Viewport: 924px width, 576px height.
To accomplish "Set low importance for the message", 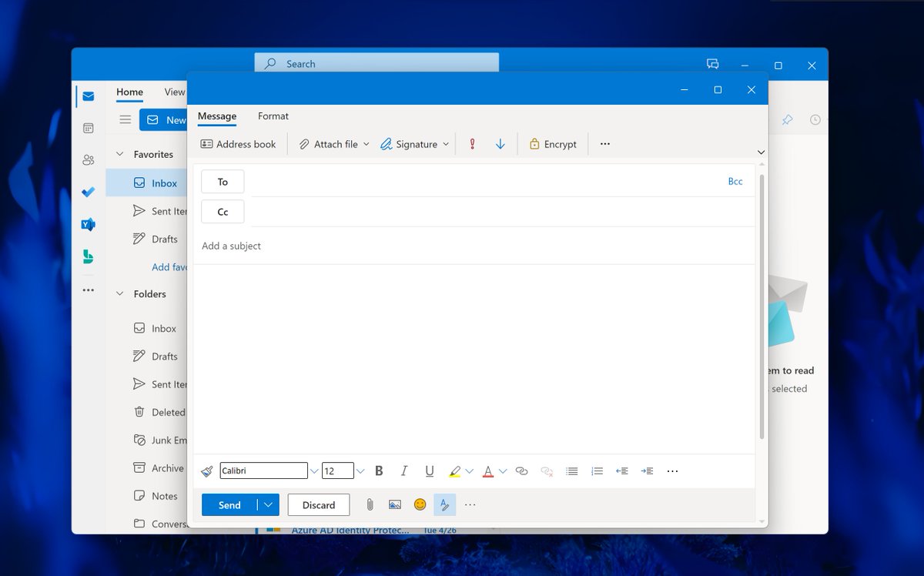I will coord(500,143).
